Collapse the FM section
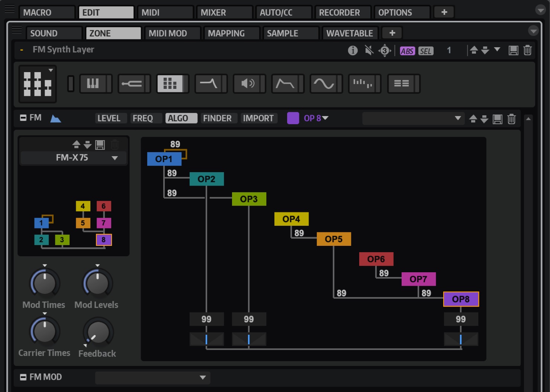 23,118
